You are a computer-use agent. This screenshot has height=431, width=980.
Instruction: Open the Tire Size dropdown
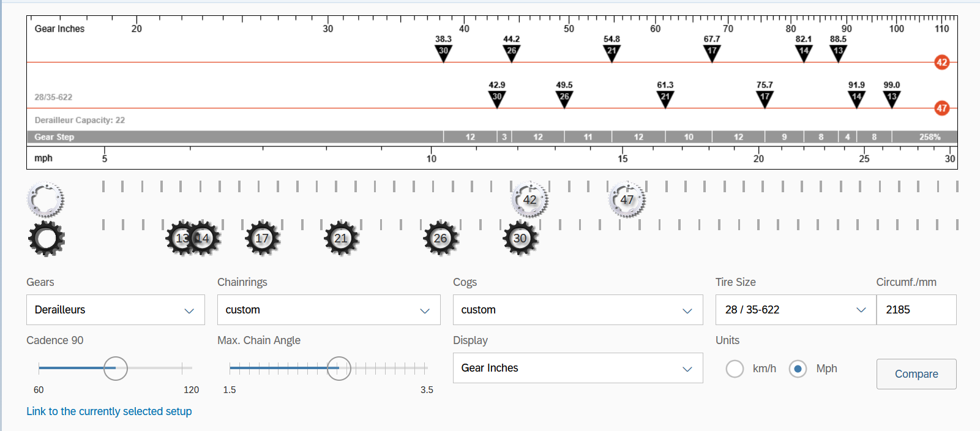click(795, 310)
